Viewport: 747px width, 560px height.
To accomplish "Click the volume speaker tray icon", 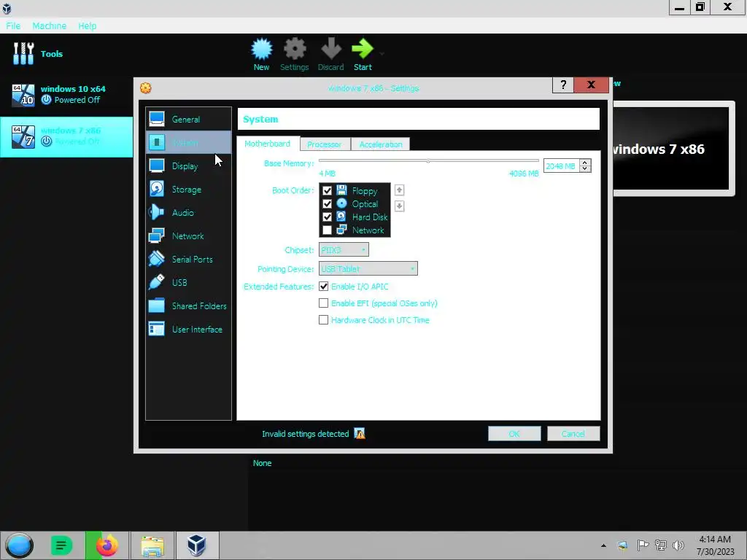I will 678,545.
